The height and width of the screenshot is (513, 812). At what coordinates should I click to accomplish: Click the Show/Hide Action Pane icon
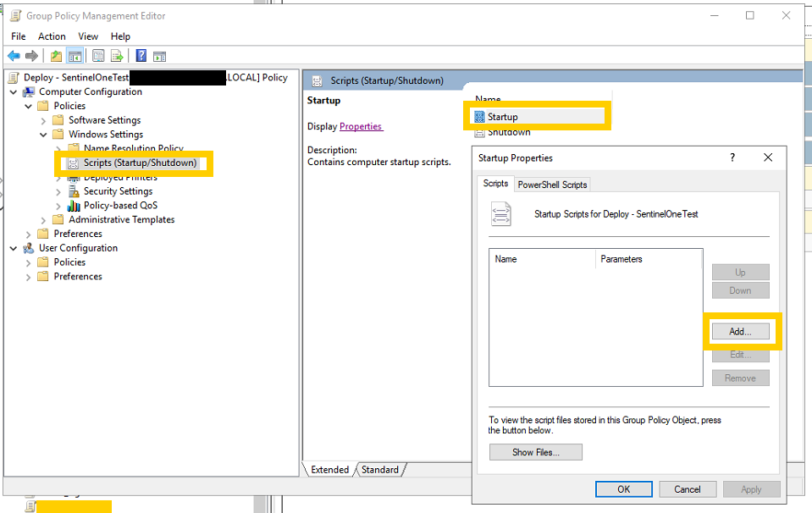pos(159,56)
